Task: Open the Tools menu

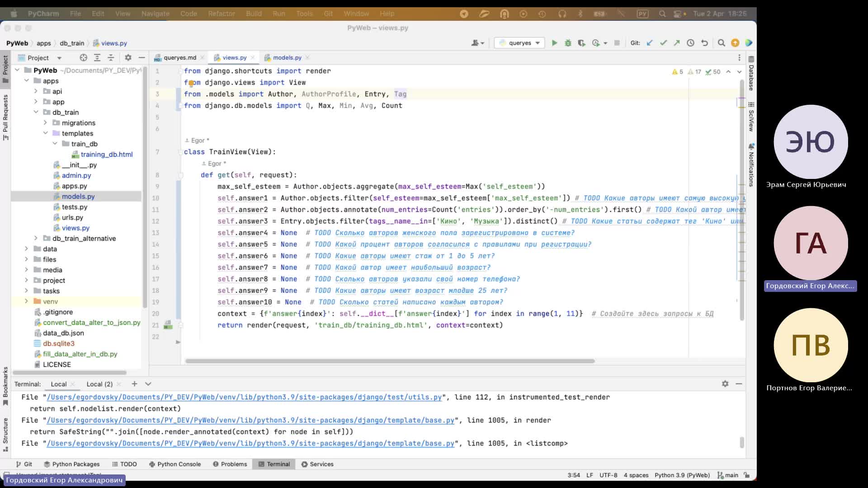Action: click(x=304, y=14)
